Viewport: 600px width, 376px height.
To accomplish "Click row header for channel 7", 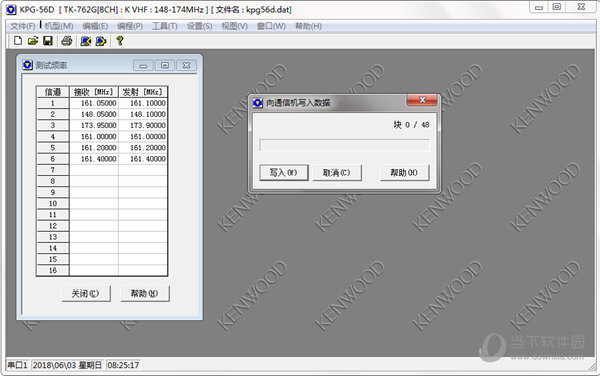I will [53, 170].
